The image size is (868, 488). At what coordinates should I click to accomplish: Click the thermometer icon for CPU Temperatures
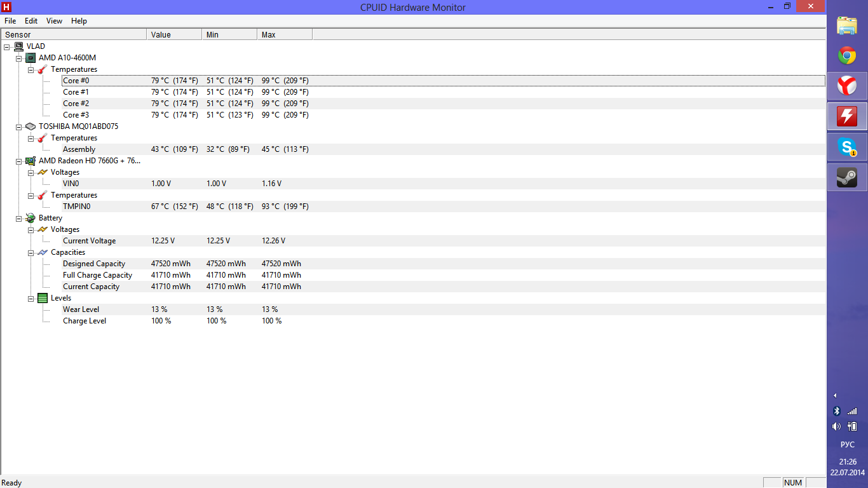click(43, 69)
